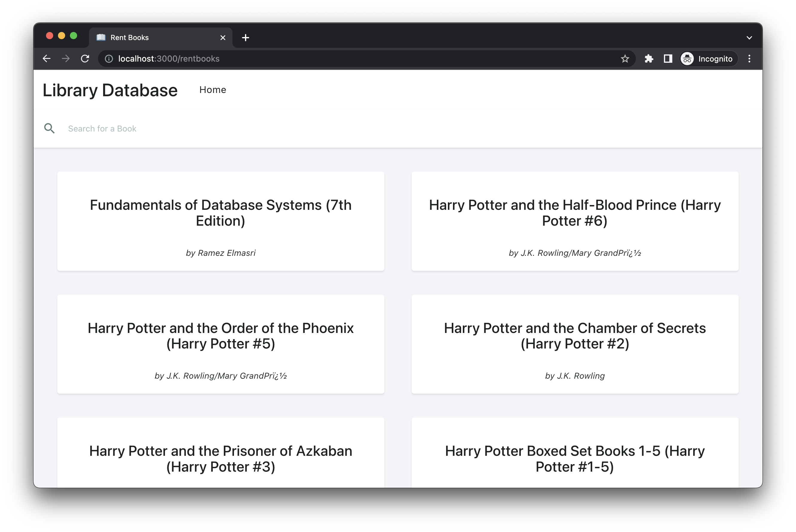
Task: Select the Rent Books tab
Action: click(161, 38)
